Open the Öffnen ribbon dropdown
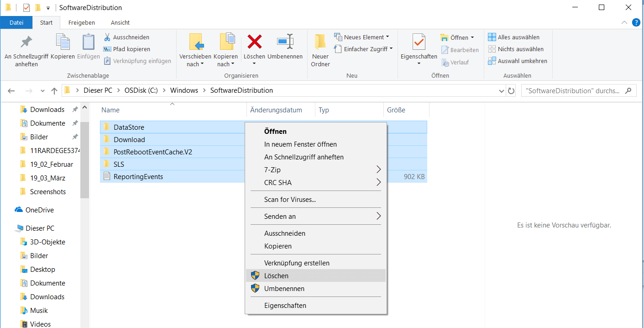644x328 pixels. coord(457,37)
